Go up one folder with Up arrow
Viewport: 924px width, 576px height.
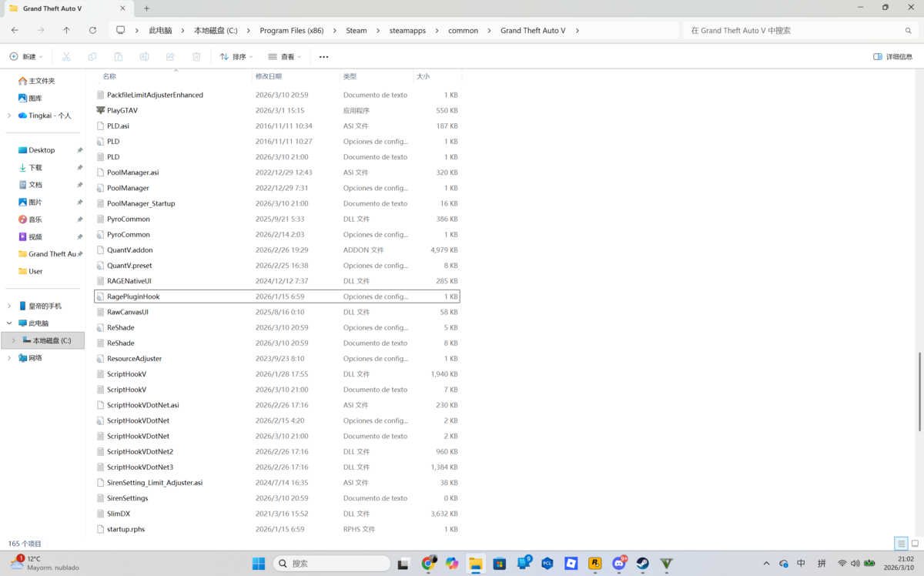(66, 31)
